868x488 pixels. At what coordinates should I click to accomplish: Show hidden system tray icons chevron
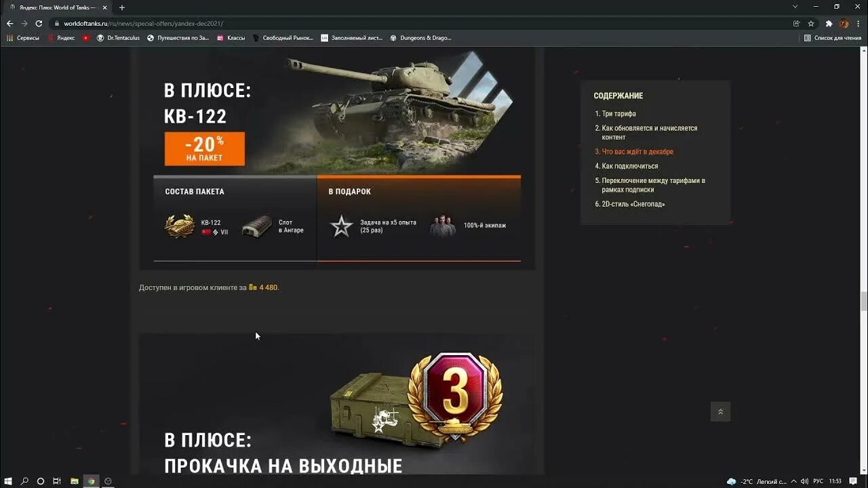click(x=793, y=481)
